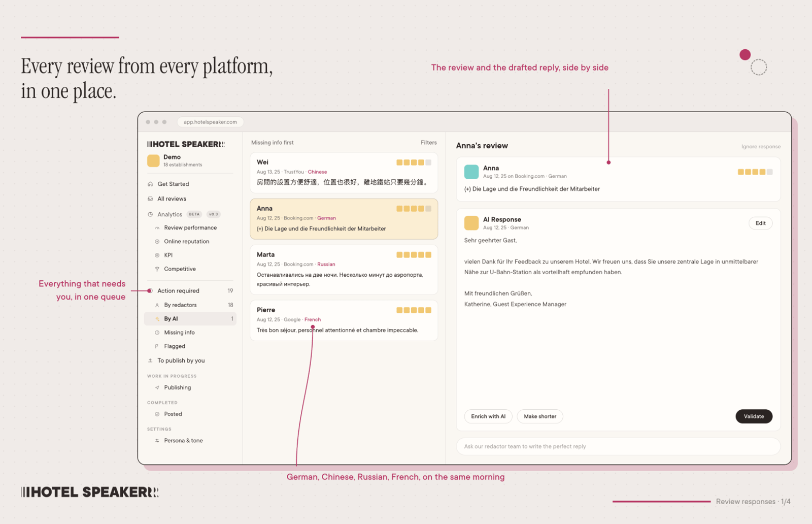Image resolution: width=812 pixels, height=524 pixels.
Task: Click the Edit button on AI Response
Action: pyautogui.click(x=760, y=223)
